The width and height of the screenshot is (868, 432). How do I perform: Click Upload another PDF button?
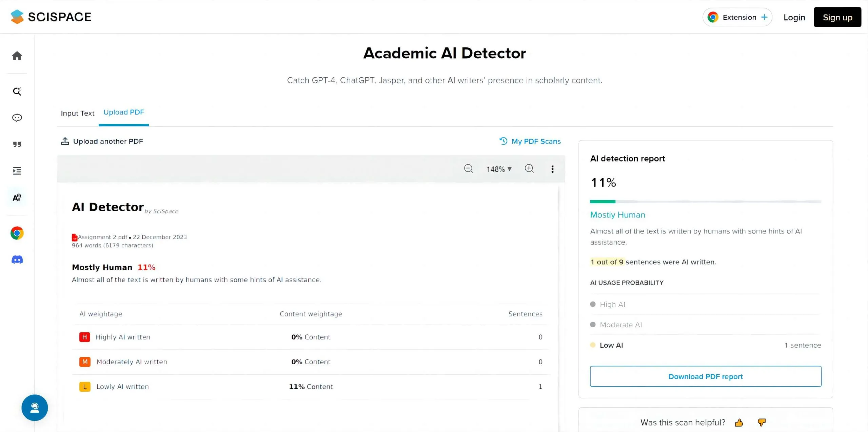pos(102,142)
